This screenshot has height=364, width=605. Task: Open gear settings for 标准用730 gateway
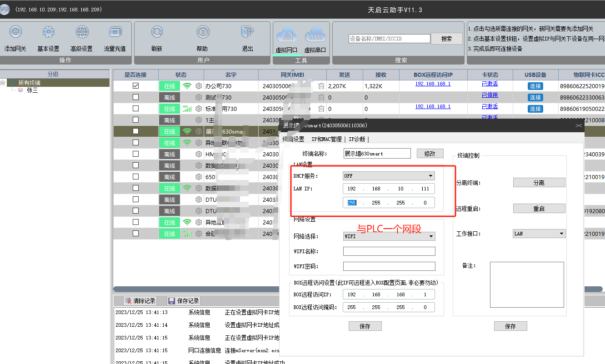click(199, 109)
